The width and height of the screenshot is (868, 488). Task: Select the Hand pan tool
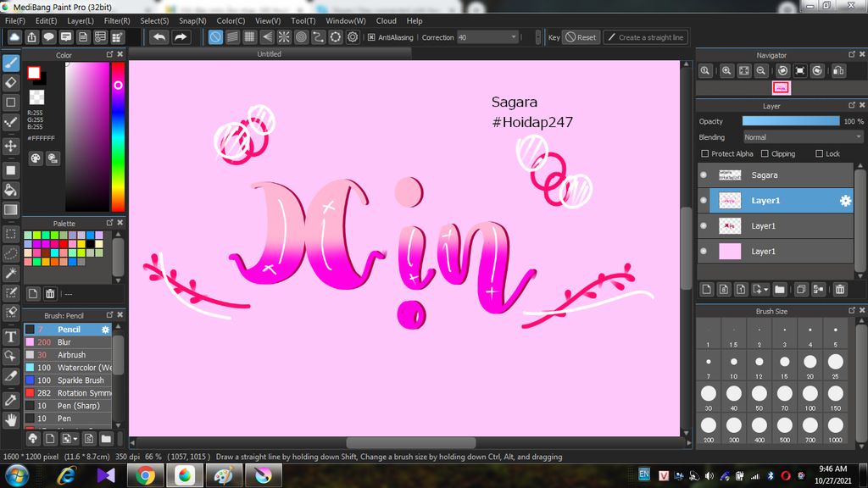click(x=10, y=420)
